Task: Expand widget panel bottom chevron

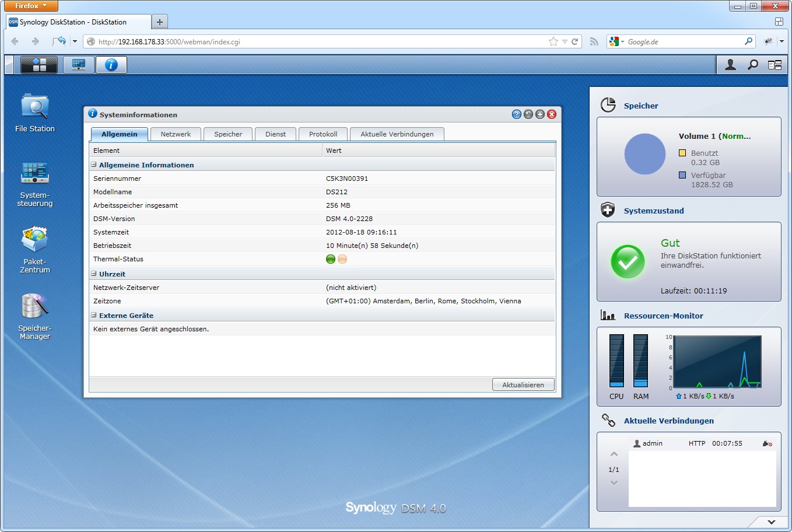Action: click(771, 522)
